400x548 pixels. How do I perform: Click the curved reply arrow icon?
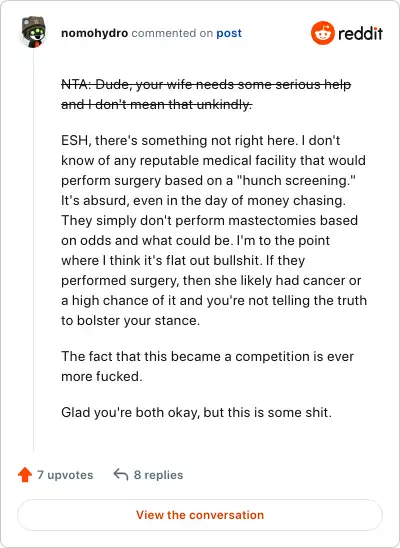[x=121, y=475]
